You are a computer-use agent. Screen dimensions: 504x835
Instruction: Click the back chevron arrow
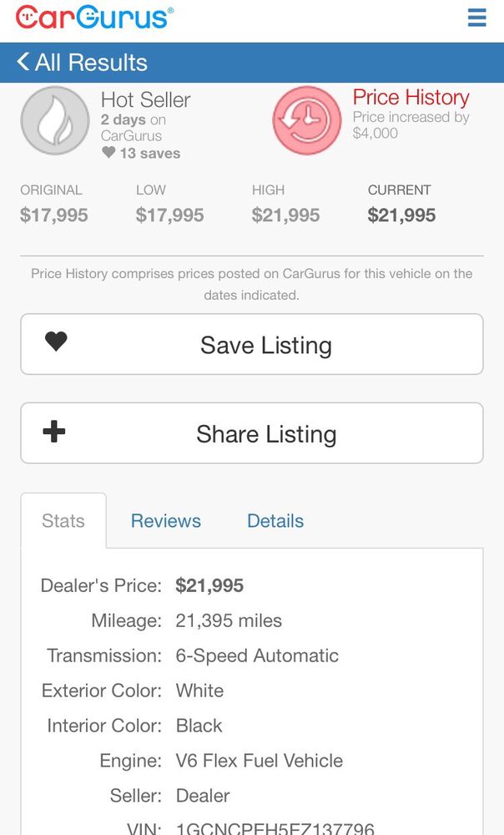pyautogui.click(x=23, y=62)
